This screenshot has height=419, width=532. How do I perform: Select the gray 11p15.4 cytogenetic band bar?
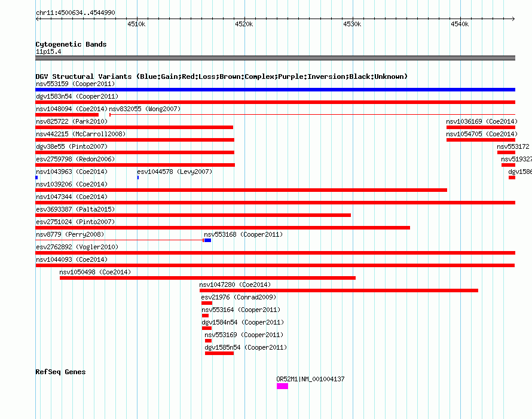pos(275,58)
